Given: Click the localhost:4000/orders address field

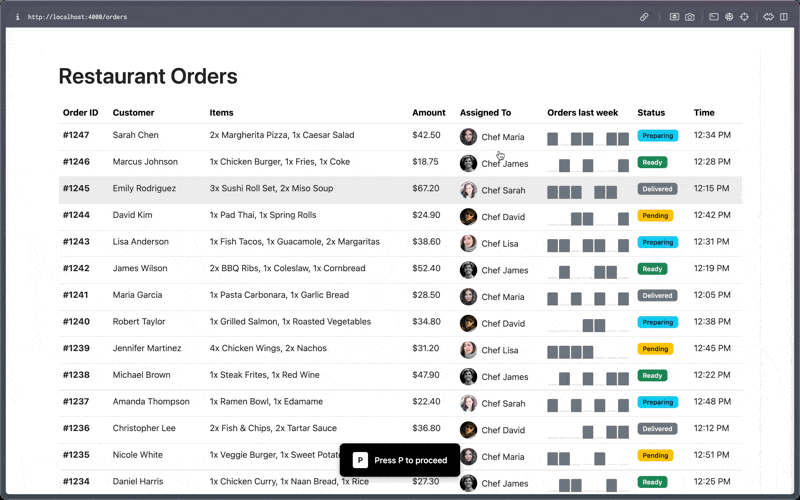Looking at the screenshot, I should pos(78,17).
